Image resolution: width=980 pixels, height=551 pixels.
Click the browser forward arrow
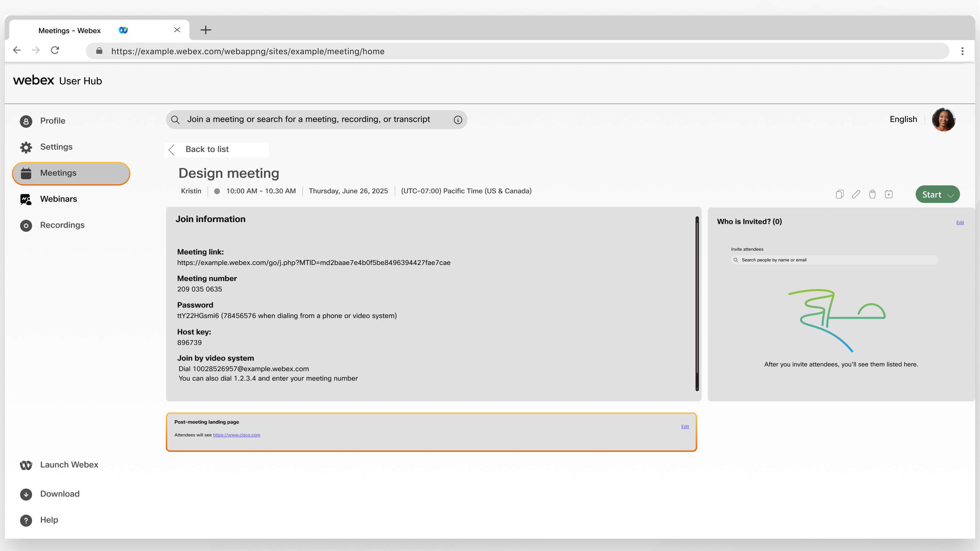[36, 50]
